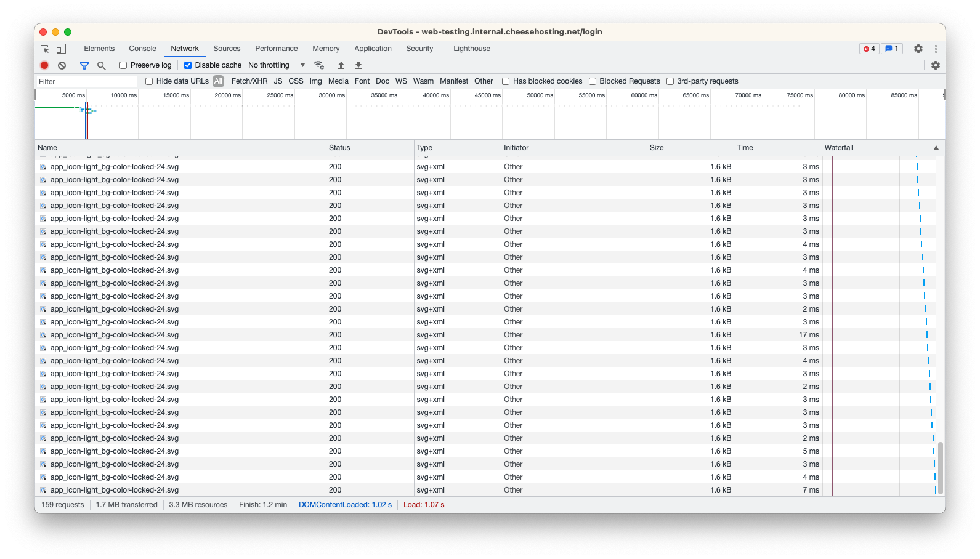980x559 pixels.
Task: Stop recording the network log
Action: tap(44, 65)
